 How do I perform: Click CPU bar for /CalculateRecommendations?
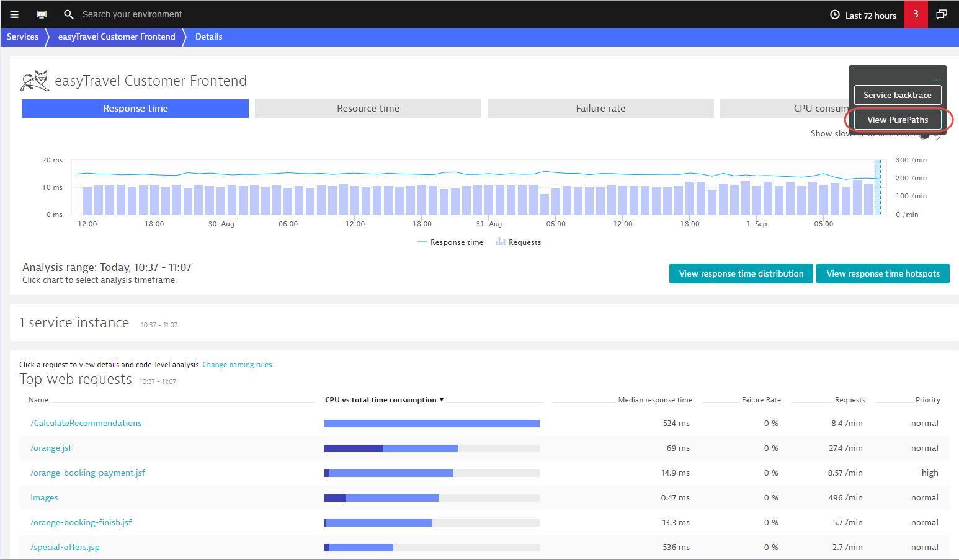pyautogui.click(x=432, y=424)
